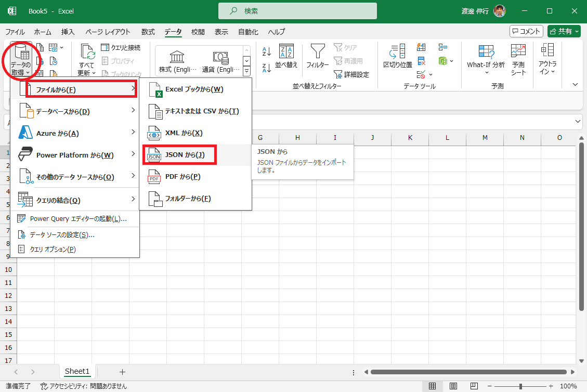The height and width of the screenshot is (392, 587).
Task: Open the Get Data (データの取得) button
Action: tap(21, 60)
